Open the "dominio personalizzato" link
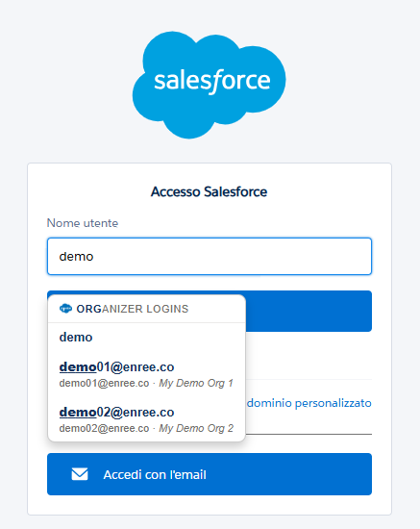Viewport: 420px width, 529px height. [x=309, y=403]
